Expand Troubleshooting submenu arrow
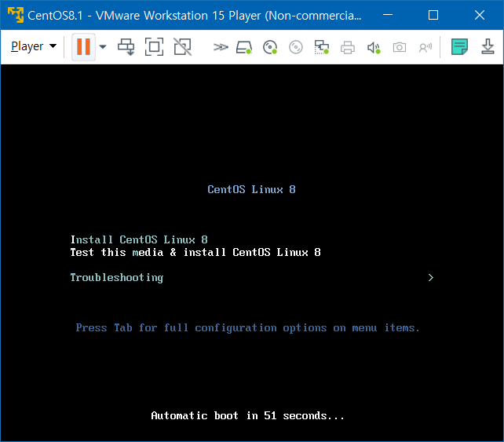 [x=431, y=277]
